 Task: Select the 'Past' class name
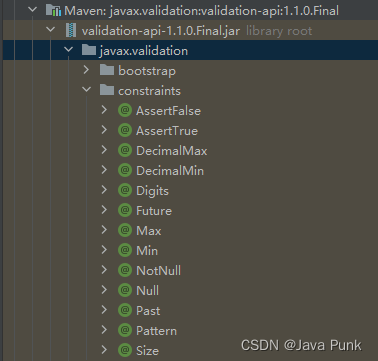148,311
